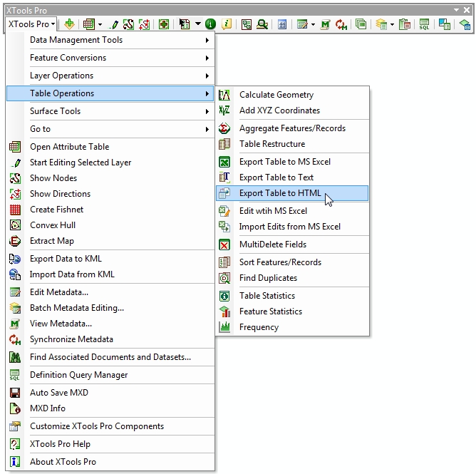Click the green M View Metadata toolbar icon
This screenshot has width=476, height=474.
coord(325,24)
